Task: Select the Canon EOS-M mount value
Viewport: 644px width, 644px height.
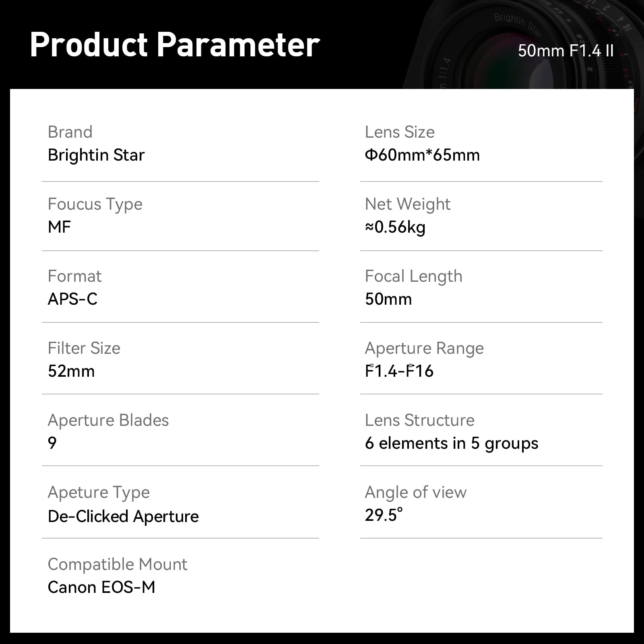Action: (101, 587)
